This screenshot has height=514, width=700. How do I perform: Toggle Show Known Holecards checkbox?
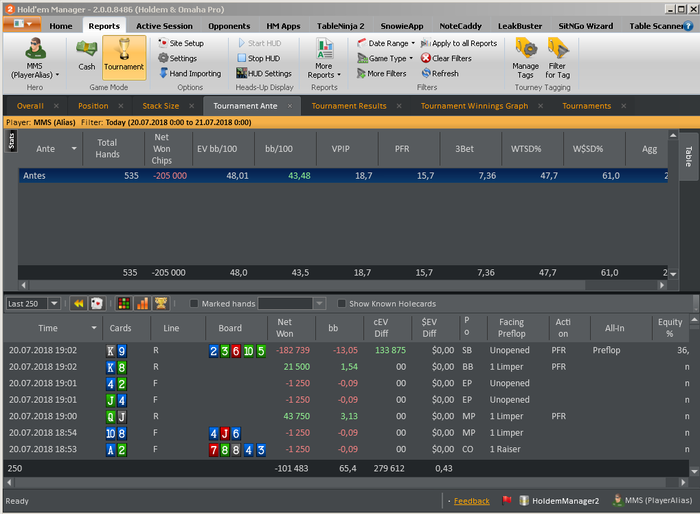pos(342,304)
